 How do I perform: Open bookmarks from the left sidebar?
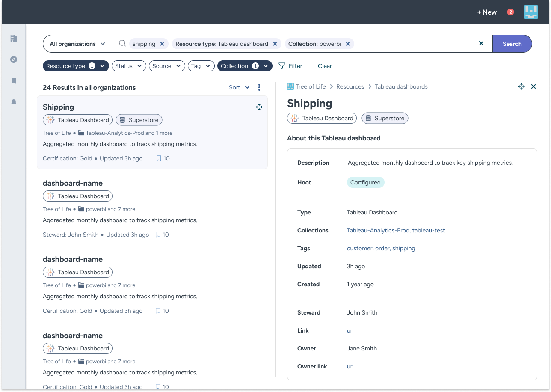click(13, 81)
